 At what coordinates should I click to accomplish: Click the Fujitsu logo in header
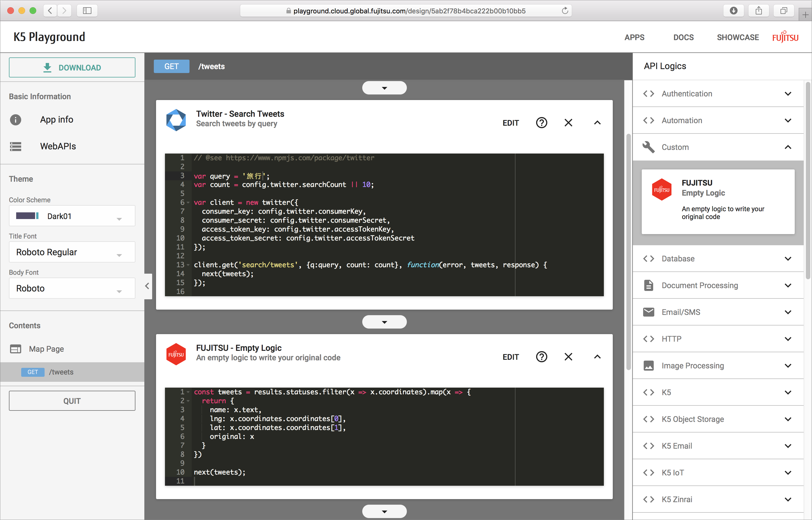click(x=785, y=37)
